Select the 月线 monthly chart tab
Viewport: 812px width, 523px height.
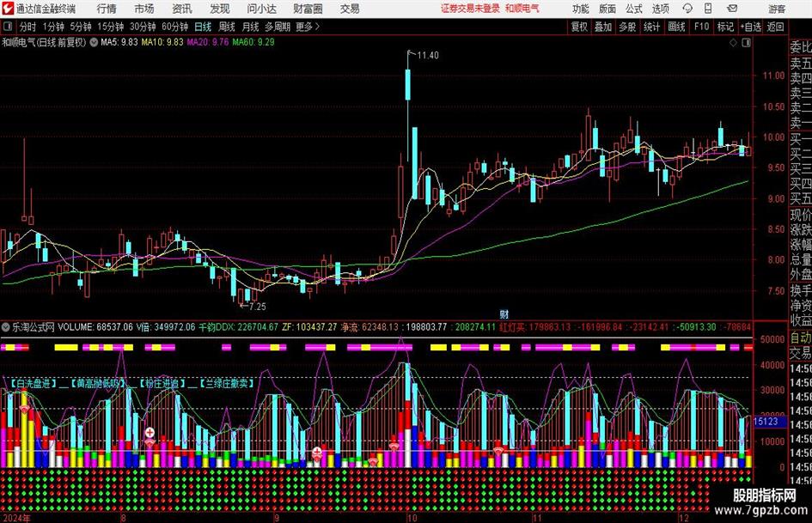point(251,27)
